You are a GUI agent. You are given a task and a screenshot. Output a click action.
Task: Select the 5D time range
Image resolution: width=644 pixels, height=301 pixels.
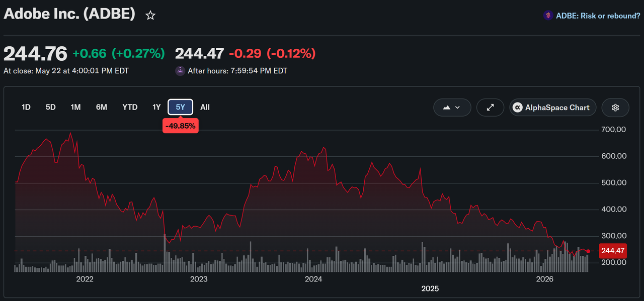pyautogui.click(x=51, y=107)
